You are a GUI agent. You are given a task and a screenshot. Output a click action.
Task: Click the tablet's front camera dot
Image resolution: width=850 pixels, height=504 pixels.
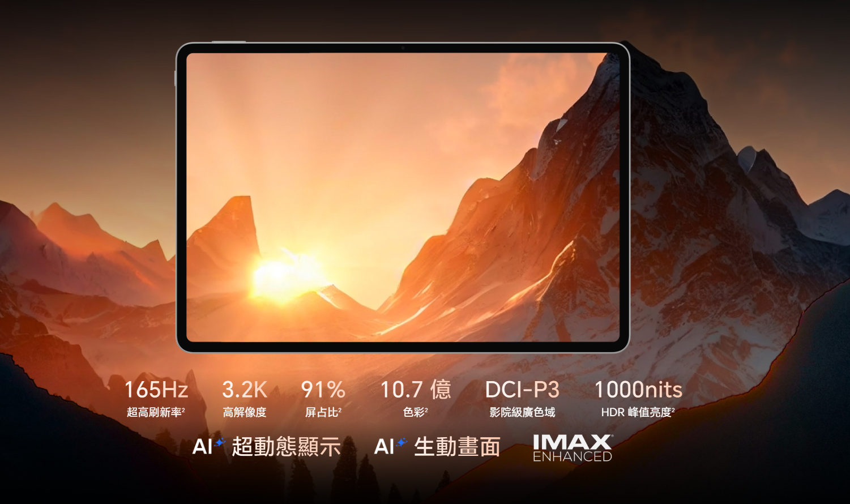click(403, 48)
